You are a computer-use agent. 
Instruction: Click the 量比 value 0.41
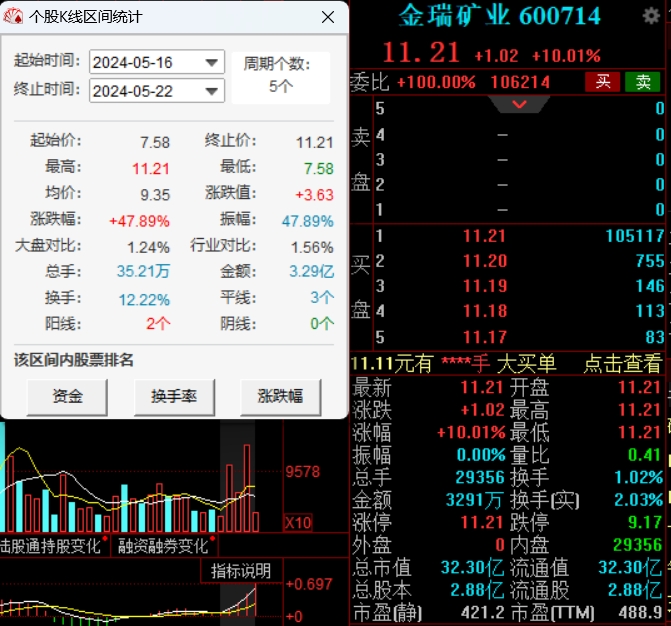(x=644, y=455)
